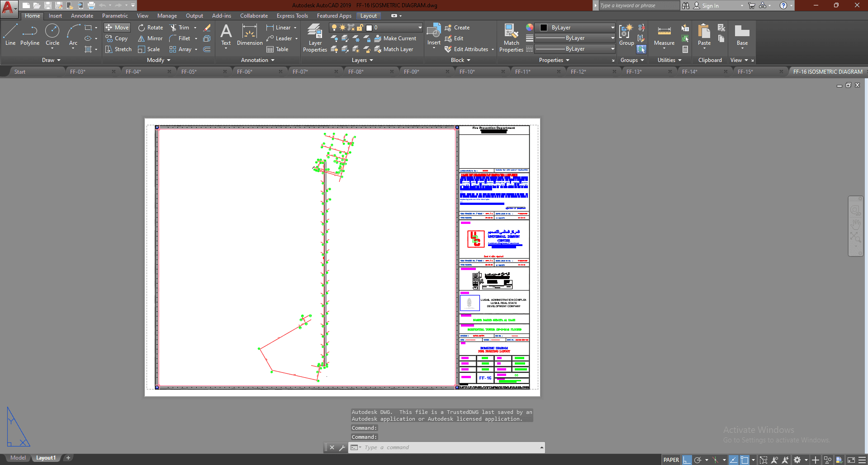Toggle the layer lock icon in layer dropdown
868x465 pixels.
(360, 28)
